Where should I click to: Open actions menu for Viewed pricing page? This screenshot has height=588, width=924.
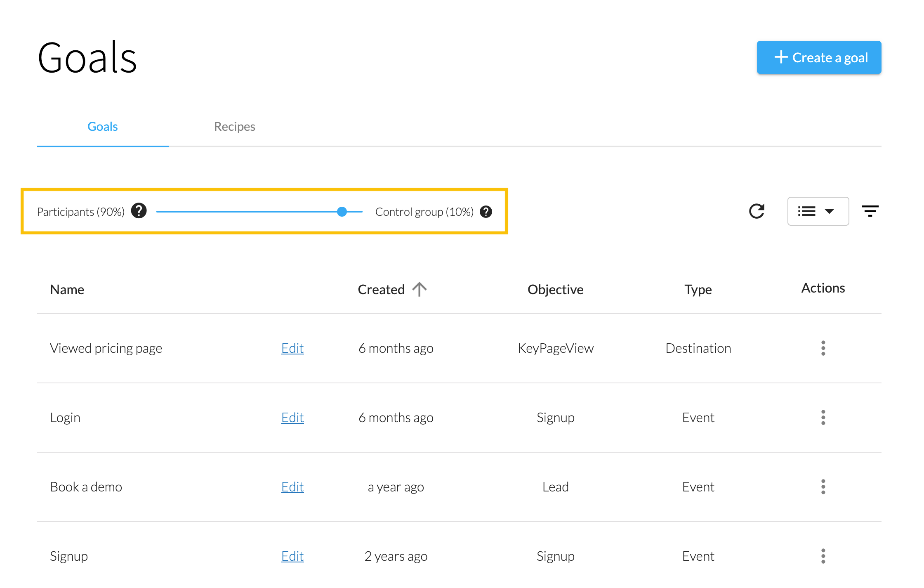point(823,348)
